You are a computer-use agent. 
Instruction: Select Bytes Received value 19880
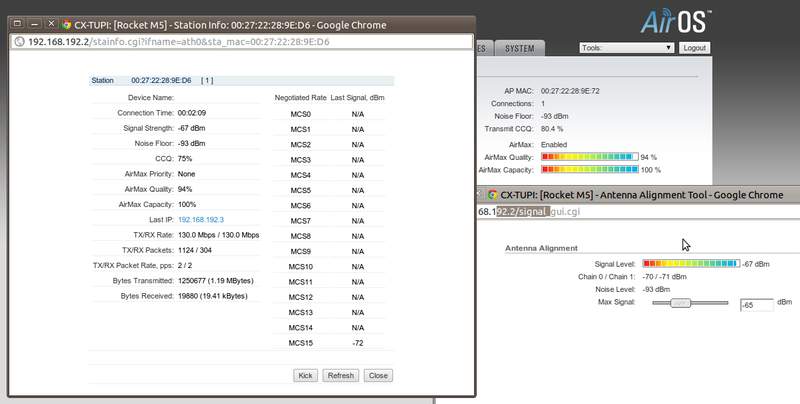click(213, 296)
